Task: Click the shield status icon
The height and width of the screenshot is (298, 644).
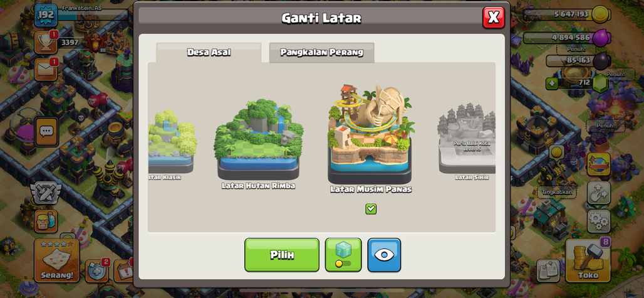Action: point(97,270)
